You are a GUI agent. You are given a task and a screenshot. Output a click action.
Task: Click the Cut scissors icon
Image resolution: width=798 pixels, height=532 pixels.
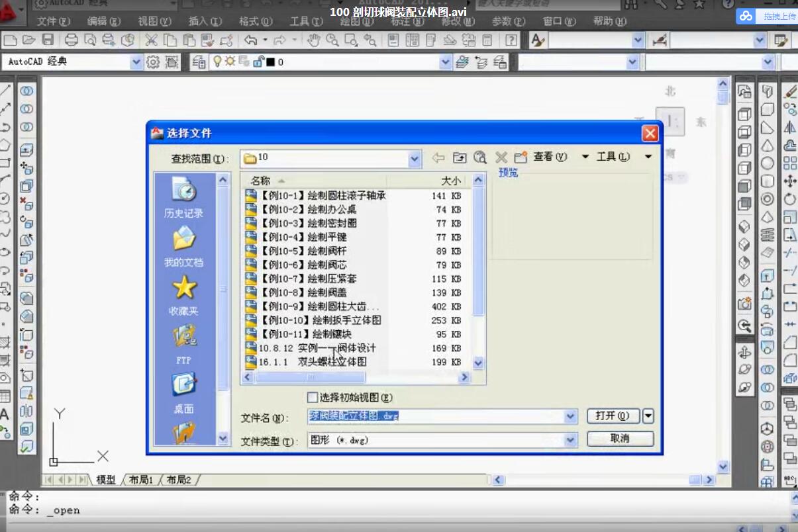[x=151, y=40]
